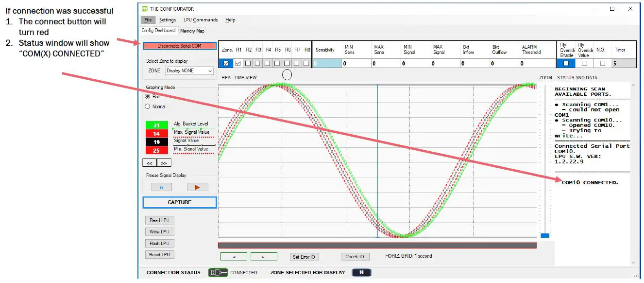This screenshot has height=283, width=644.
Task: Click the zone N indicator in status bar
Action: [361, 272]
